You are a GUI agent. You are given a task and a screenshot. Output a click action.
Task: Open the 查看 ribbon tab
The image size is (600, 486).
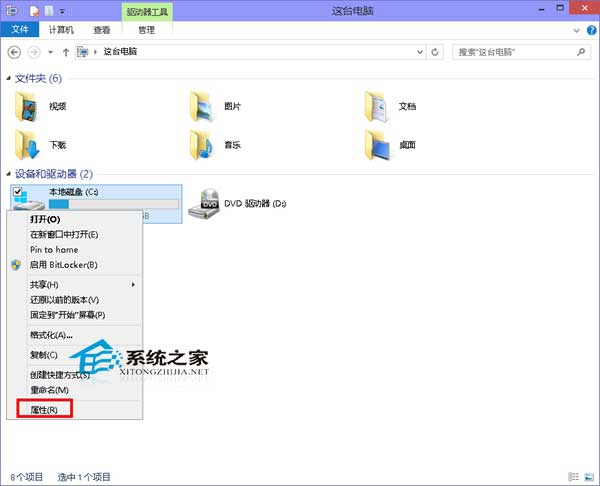coord(102,30)
